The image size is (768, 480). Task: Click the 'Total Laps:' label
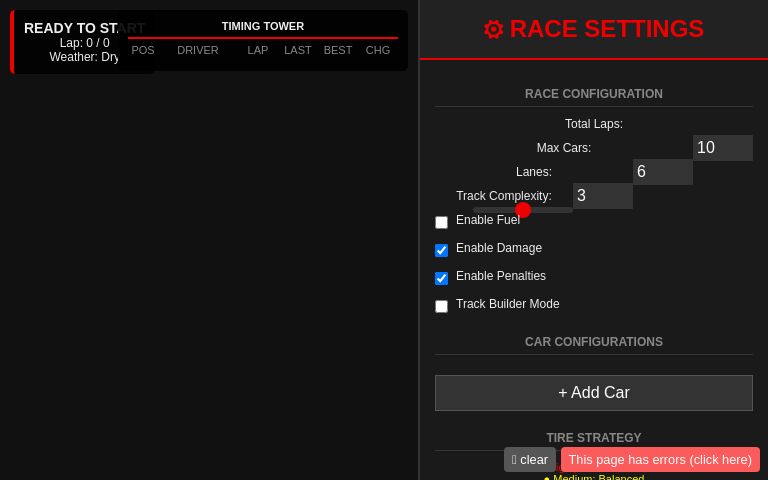coord(594,124)
